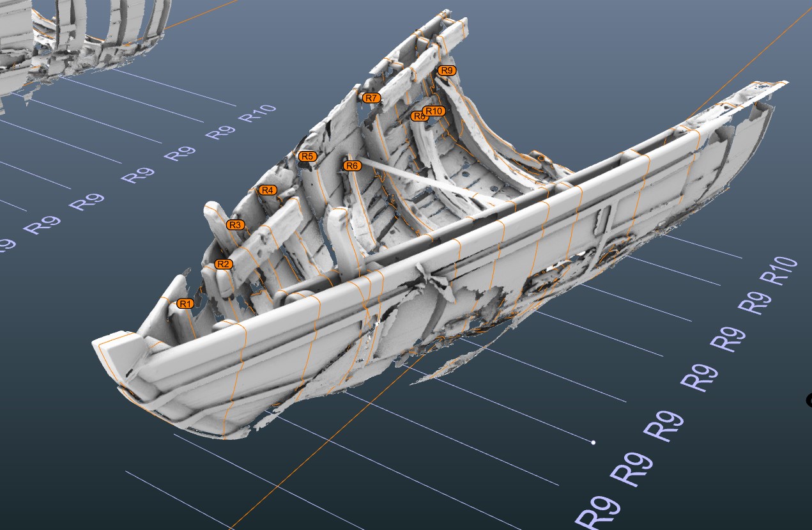Viewport: 812px width, 530px height.
Task: Select the orange R1 marker tag
Action: 185,304
